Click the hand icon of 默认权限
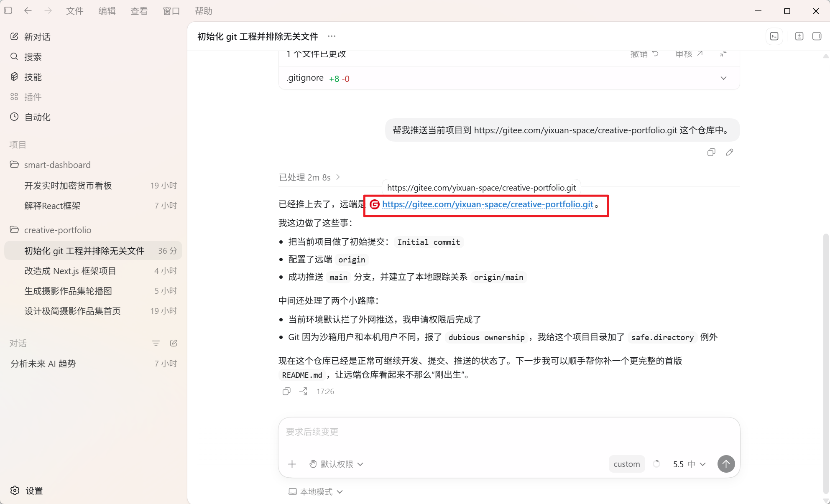830x504 pixels. 313,464
